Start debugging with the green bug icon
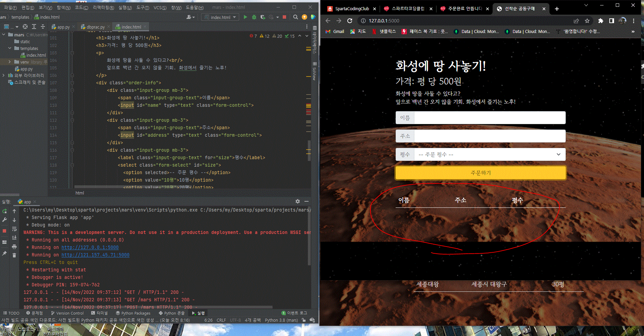644x336 pixels. (254, 17)
